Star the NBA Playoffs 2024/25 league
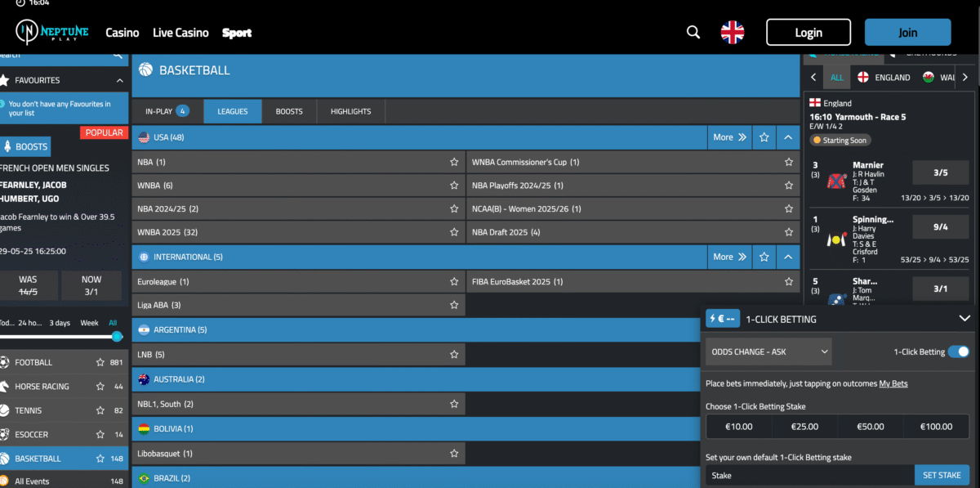 (x=788, y=186)
